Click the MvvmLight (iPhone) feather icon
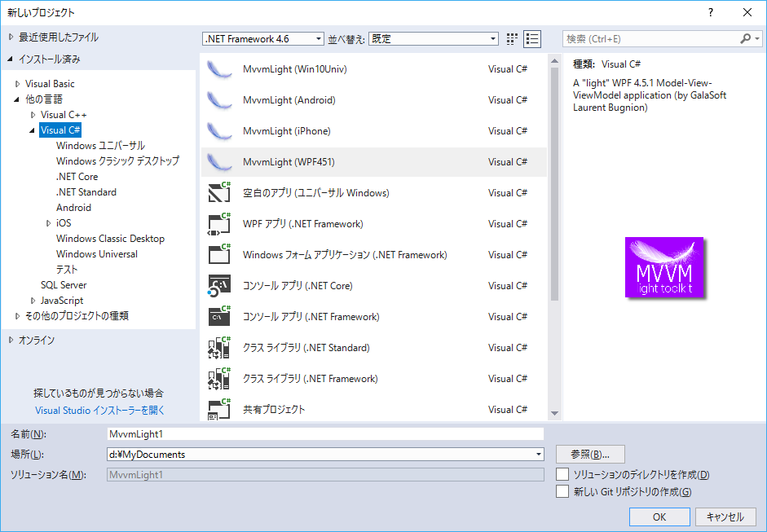This screenshot has width=767, height=532. pyautogui.click(x=219, y=131)
